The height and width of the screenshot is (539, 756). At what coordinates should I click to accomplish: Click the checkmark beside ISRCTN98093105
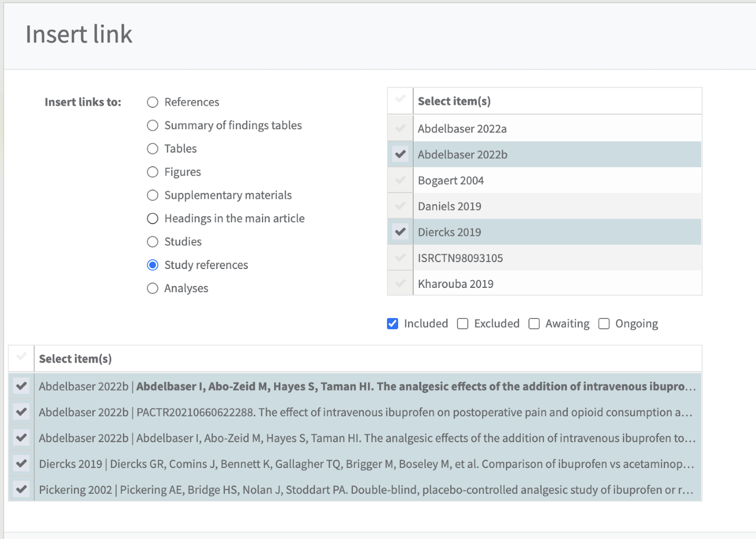(401, 258)
